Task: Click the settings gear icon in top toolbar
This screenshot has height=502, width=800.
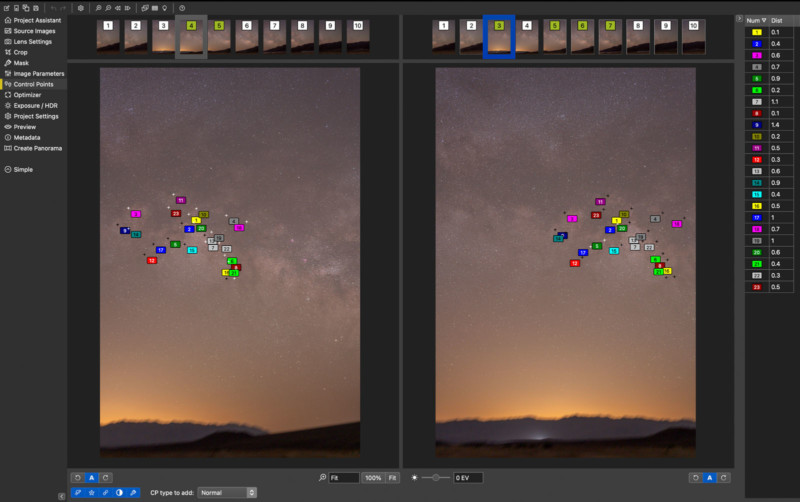Action: (81, 7)
